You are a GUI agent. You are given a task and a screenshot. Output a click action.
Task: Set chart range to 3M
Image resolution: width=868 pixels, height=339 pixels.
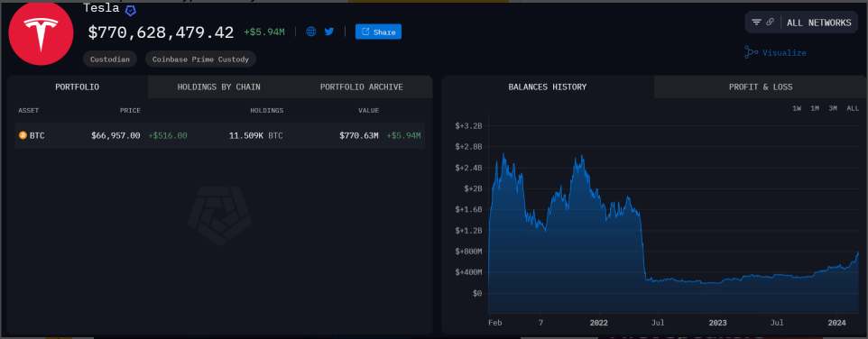[833, 108]
